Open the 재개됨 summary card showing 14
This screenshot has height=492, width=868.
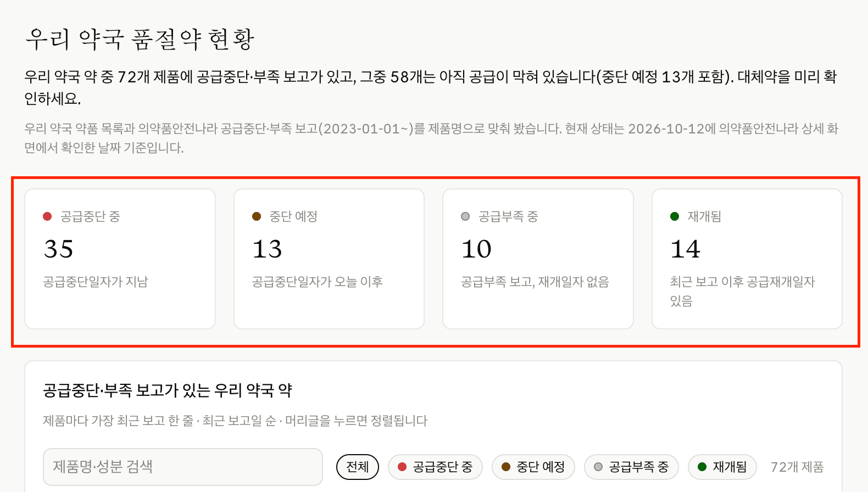747,259
